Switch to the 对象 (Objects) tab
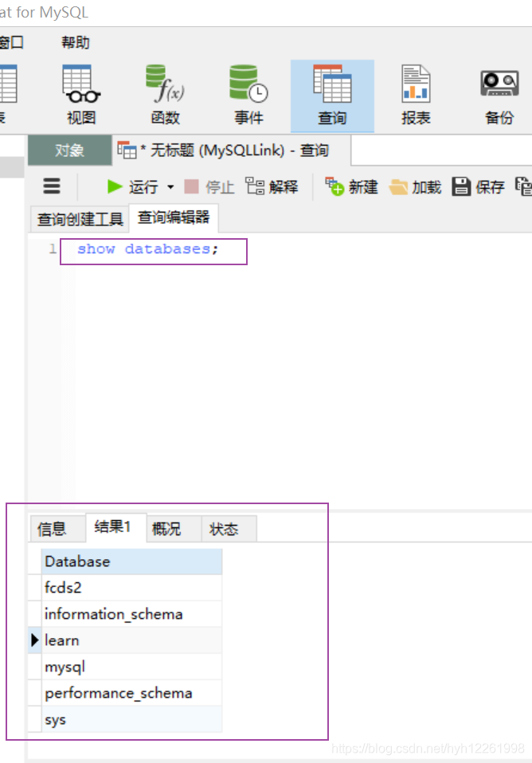The width and height of the screenshot is (532, 763). click(x=69, y=151)
